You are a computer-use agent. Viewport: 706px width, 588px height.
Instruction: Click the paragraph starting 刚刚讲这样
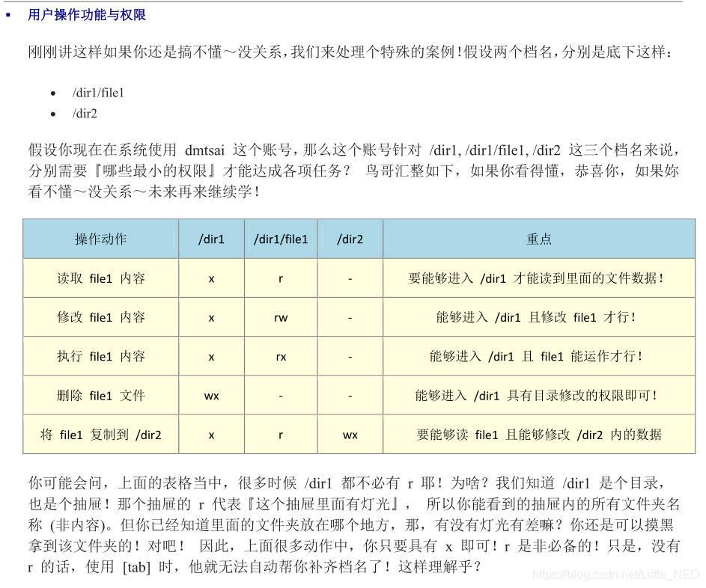pyautogui.click(x=350, y=52)
